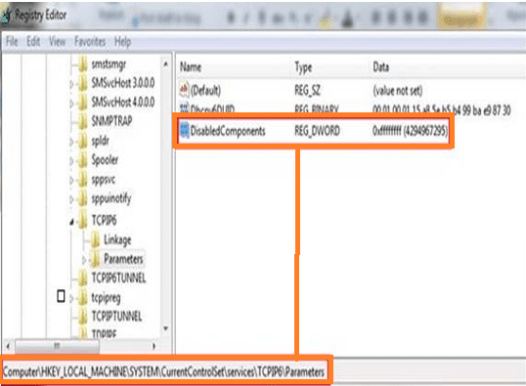Viewport: 526px width, 386px height.
Task: Select the TCPIP6TUNNEL key label
Action: (x=119, y=278)
